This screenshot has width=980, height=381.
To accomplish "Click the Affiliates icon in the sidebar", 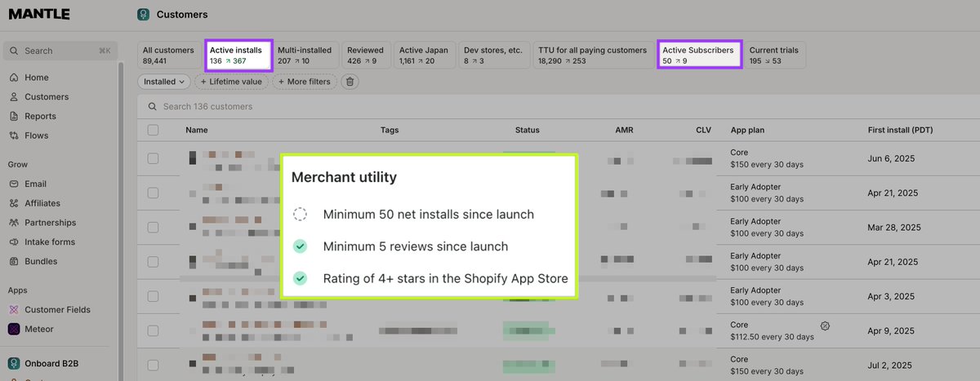I will click(14, 203).
